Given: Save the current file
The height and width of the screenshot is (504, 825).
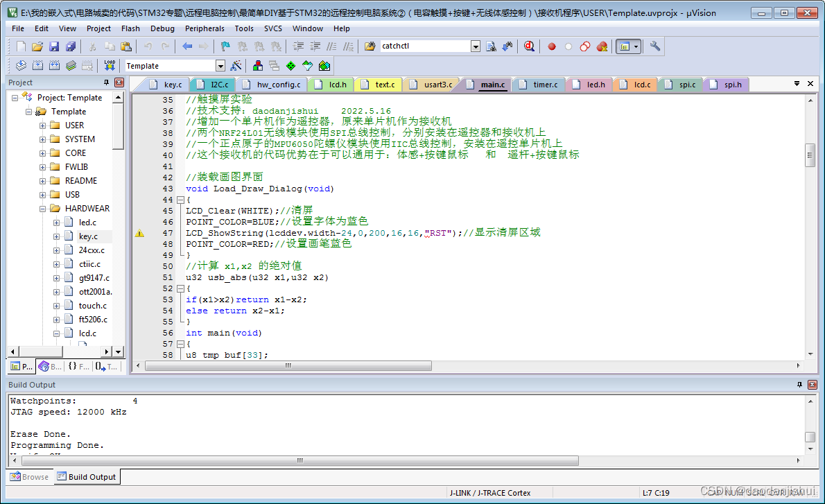Looking at the screenshot, I should tap(54, 46).
